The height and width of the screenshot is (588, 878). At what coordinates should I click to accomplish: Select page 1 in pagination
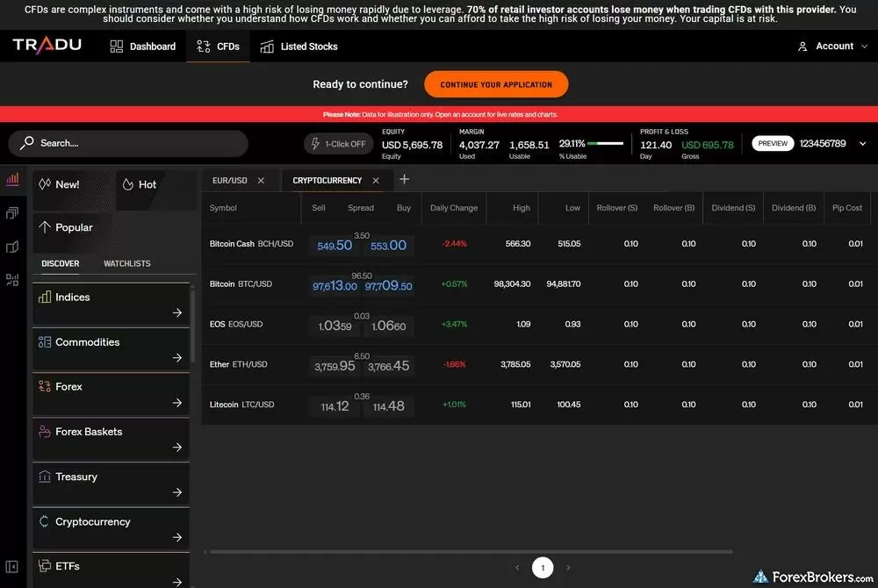(543, 567)
